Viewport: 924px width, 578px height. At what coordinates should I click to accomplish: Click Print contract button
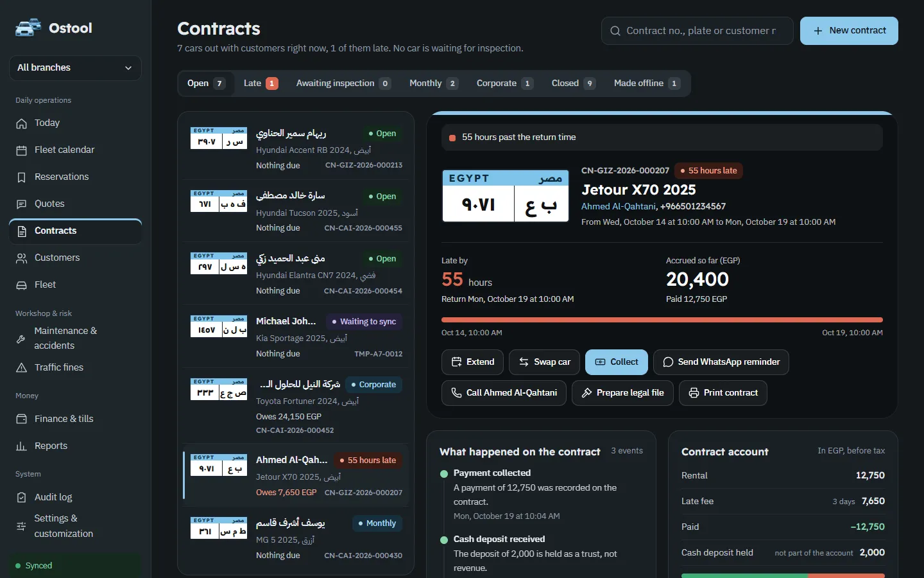pyautogui.click(x=723, y=393)
